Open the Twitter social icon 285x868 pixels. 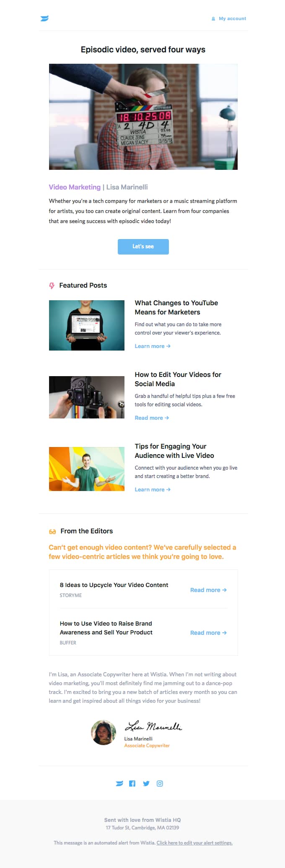146,783
